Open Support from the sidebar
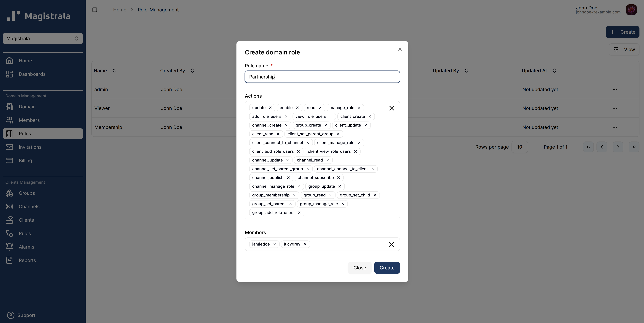The height and width of the screenshot is (323, 644). click(26, 315)
